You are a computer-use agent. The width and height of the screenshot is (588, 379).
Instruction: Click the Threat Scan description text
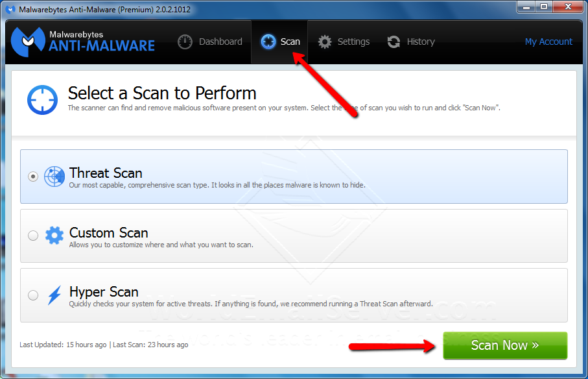pos(217,185)
